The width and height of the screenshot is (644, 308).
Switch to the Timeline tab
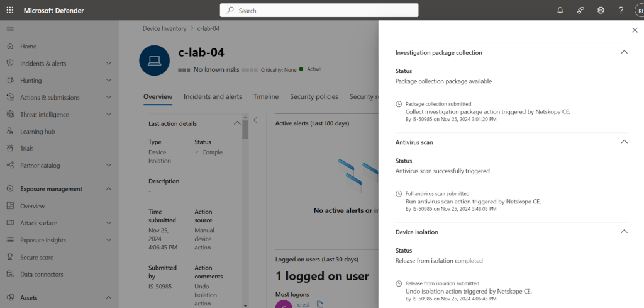266,96
